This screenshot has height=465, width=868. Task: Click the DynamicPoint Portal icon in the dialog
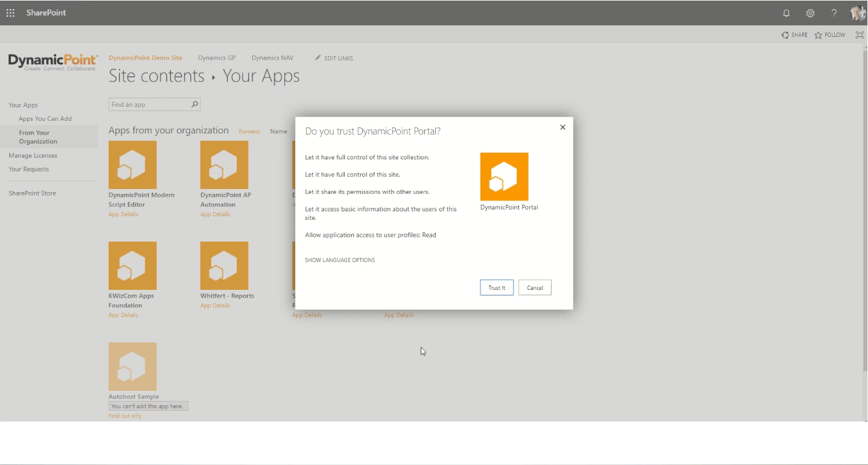click(504, 176)
